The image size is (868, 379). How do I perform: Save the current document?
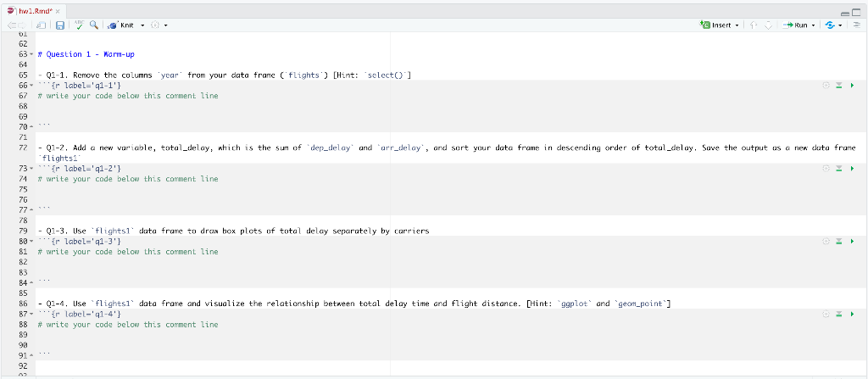(x=60, y=25)
